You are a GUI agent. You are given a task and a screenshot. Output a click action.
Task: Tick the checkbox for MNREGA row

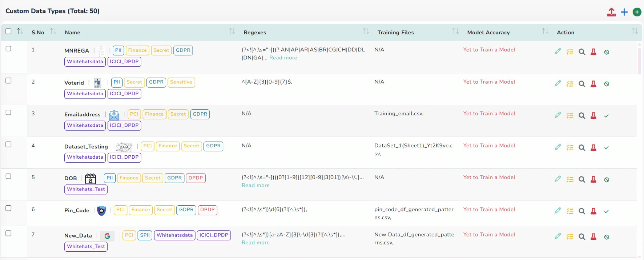point(8,49)
